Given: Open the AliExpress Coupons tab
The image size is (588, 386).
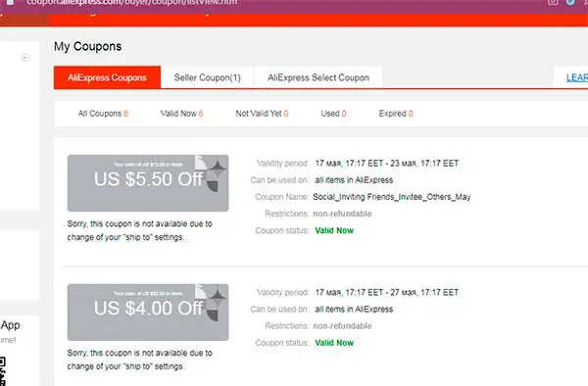Looking at the screenshot, I should click(107, 77).
